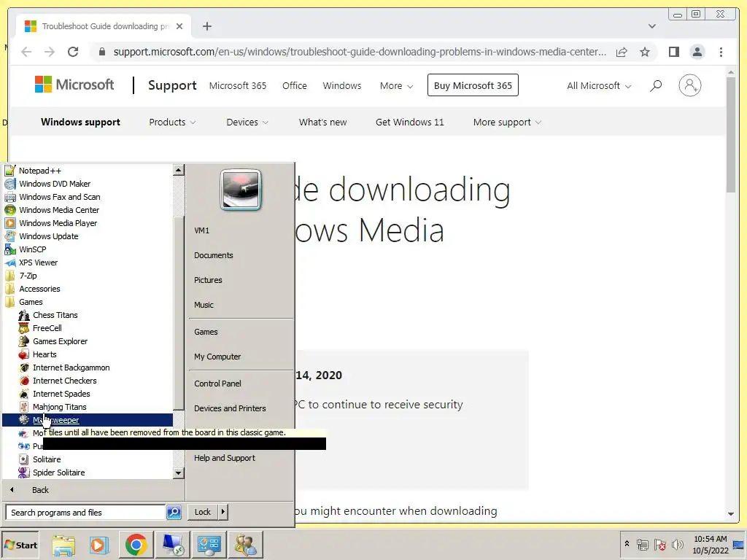Bookmark this page with the star
747x560 pixels.
pyautogui.click(x=645, y=52)
